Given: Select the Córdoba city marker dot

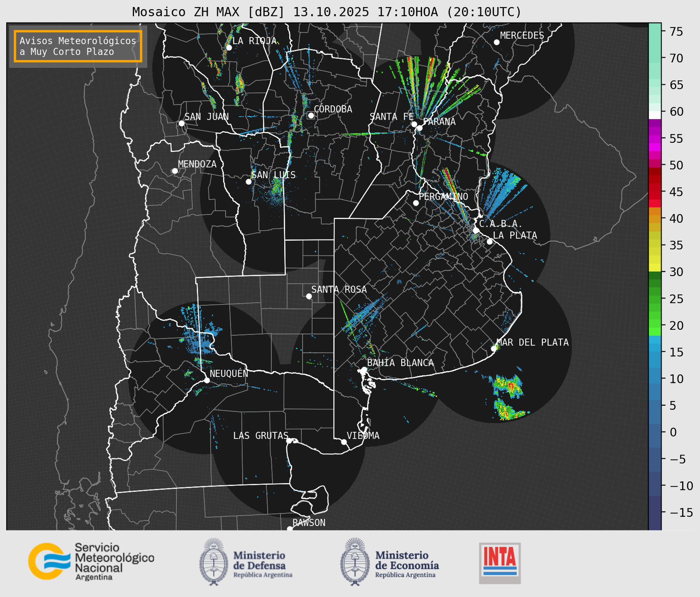Looking at the screenshot, I should click(311, 115).
